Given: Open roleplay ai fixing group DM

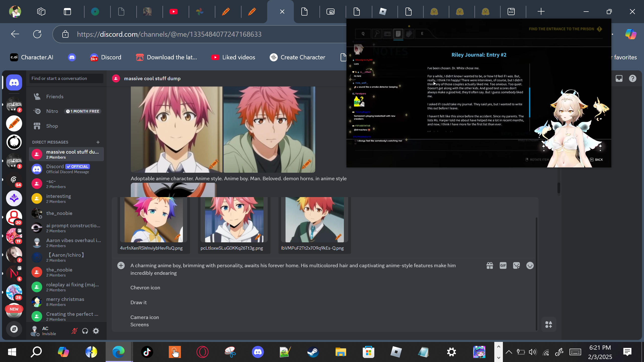Looking at the screenshot, I should click(66, 287).
